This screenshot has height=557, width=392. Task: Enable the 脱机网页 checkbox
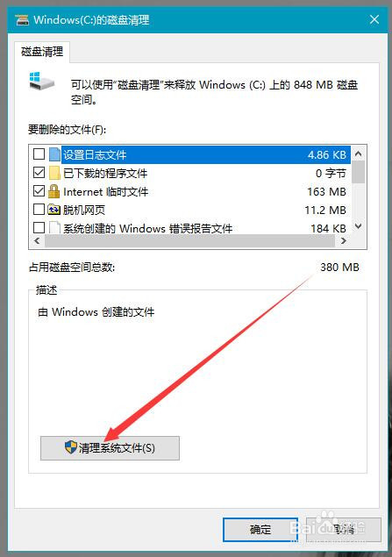[x=39, y=210]
